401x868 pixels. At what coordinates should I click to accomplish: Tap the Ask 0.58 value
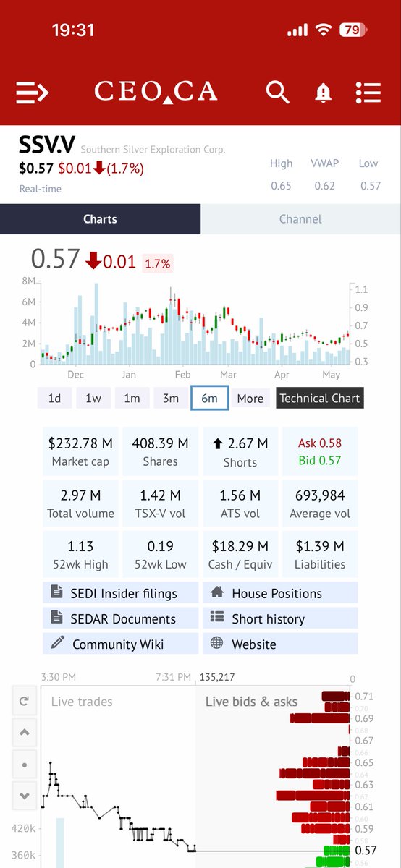point(320,443)
